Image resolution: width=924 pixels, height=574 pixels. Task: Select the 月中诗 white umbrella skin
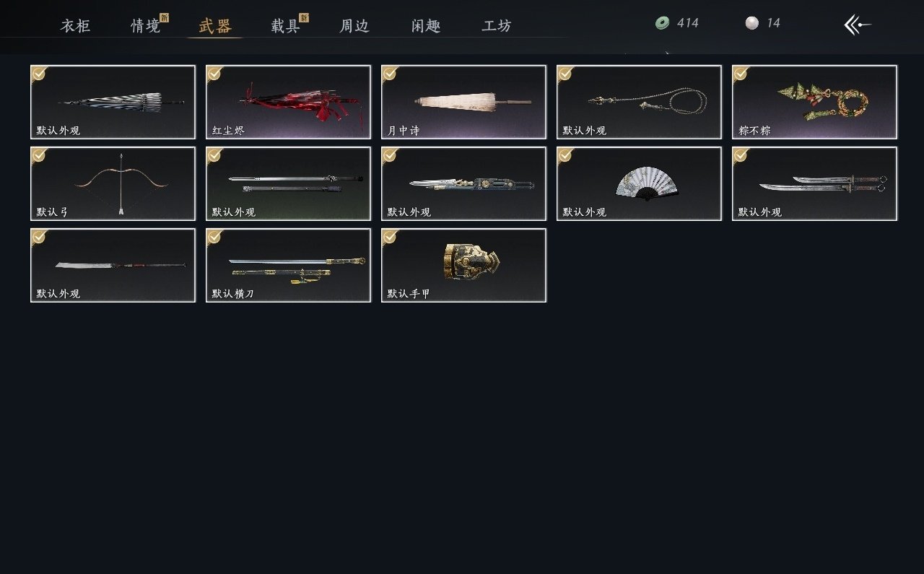click(x=463, y=102)
